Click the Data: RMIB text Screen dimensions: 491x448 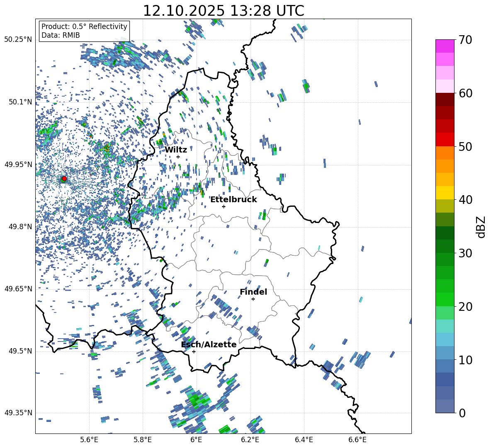pos(61,35)
